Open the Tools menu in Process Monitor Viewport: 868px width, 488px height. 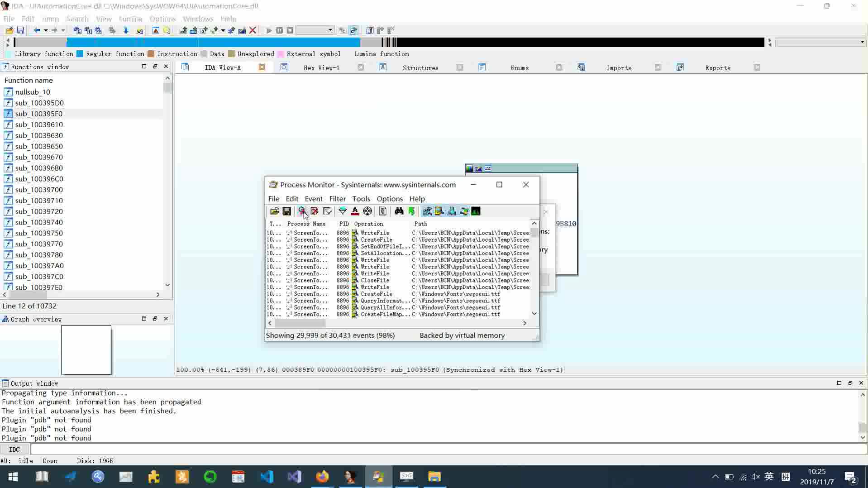point(361,199)
